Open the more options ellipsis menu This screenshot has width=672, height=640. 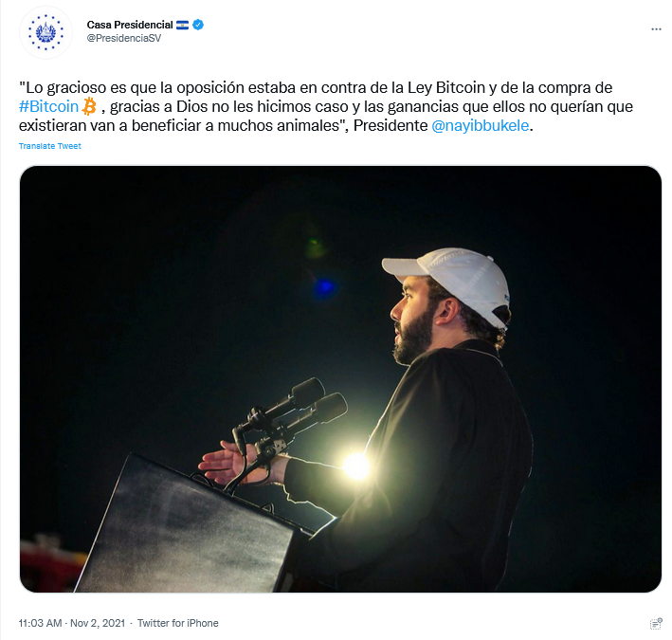(656, 29)
